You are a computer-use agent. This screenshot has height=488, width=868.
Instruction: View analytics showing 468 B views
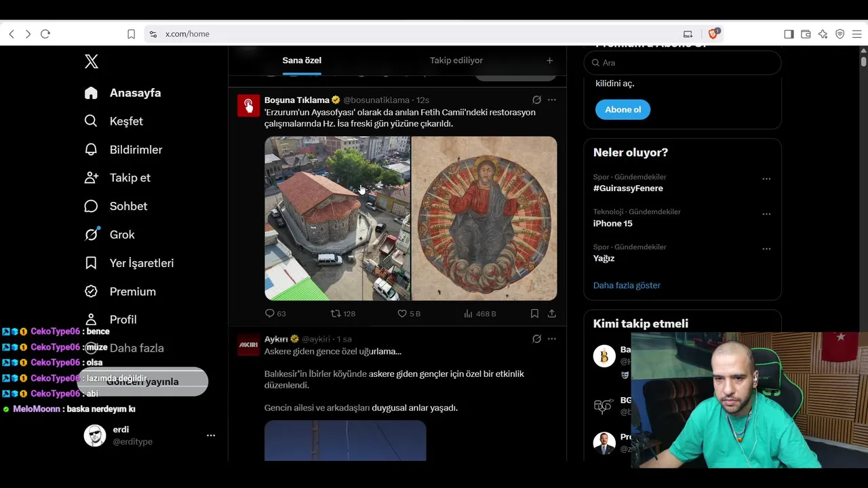(x=479, y=313)
